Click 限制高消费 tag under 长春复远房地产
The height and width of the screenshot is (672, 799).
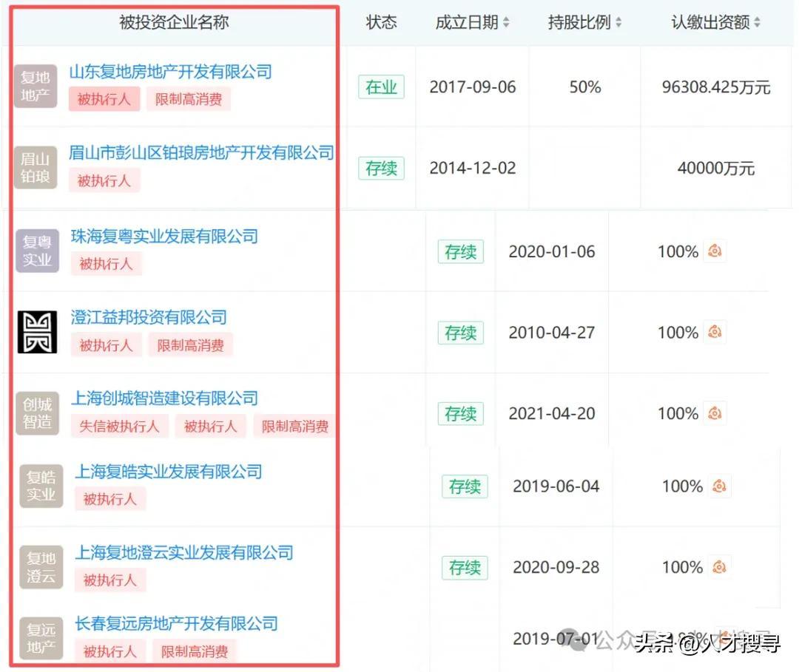[x=195, y=651]
